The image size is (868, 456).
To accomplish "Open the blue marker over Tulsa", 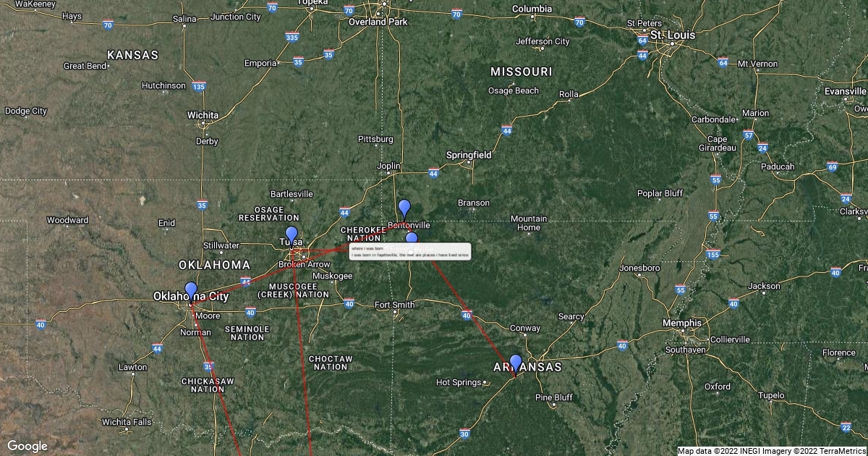I will click(292, 236).
